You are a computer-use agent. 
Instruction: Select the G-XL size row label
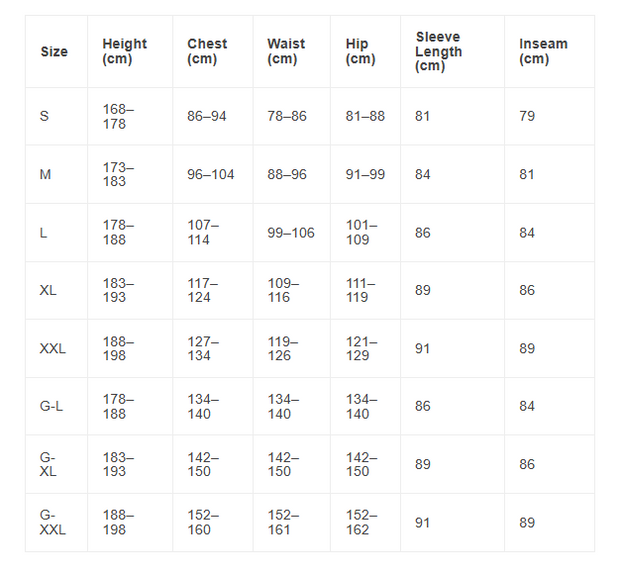click(x=48, y=464)
